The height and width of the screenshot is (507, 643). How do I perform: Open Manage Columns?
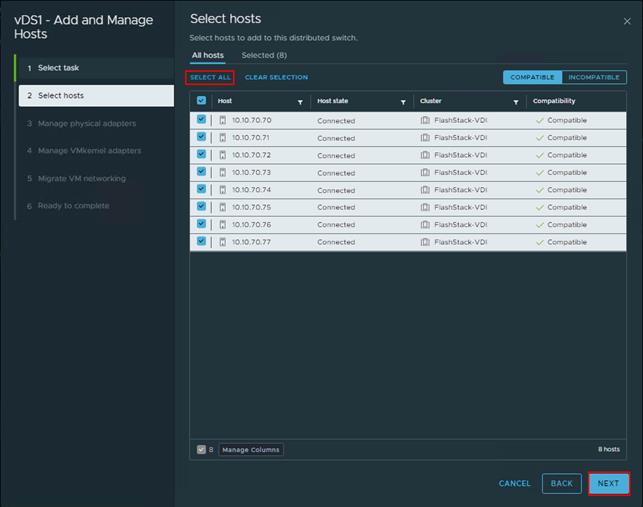coord(251,450)
